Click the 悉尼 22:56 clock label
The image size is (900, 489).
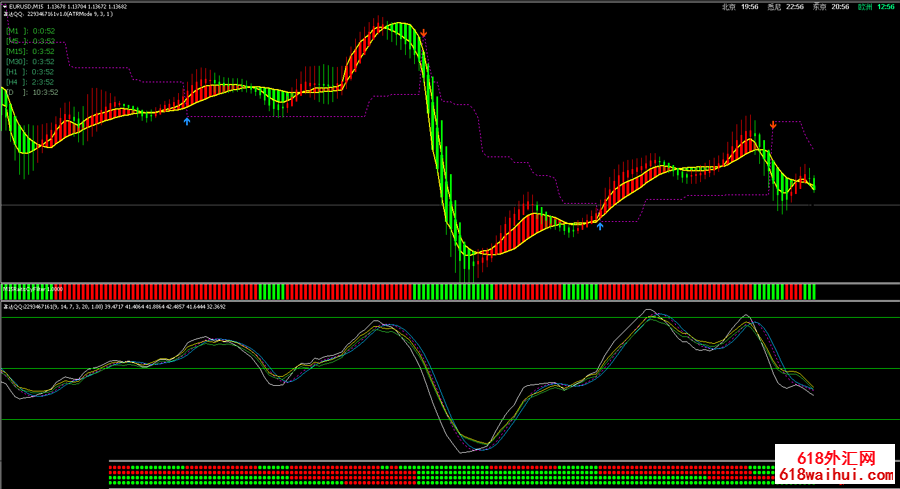pos(785,7)
